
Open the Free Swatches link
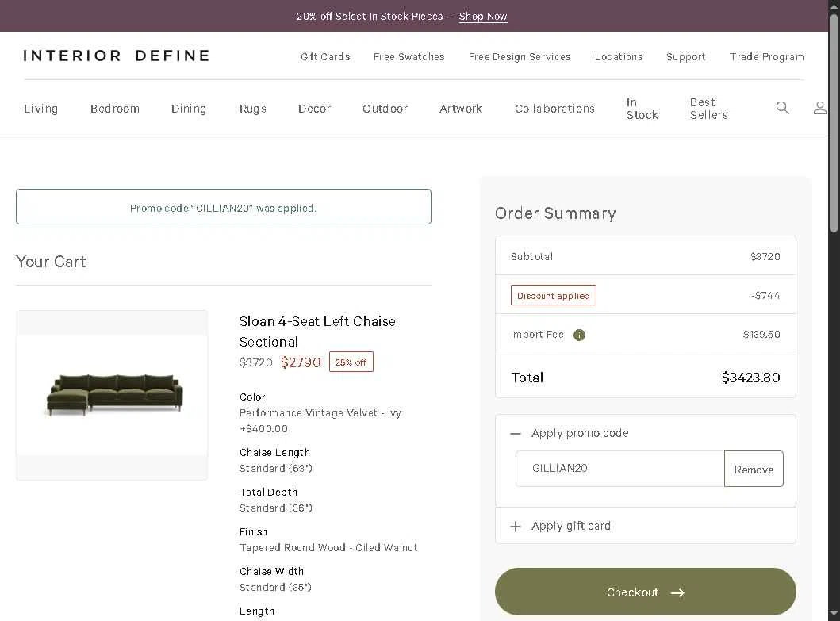pos(409,56)
